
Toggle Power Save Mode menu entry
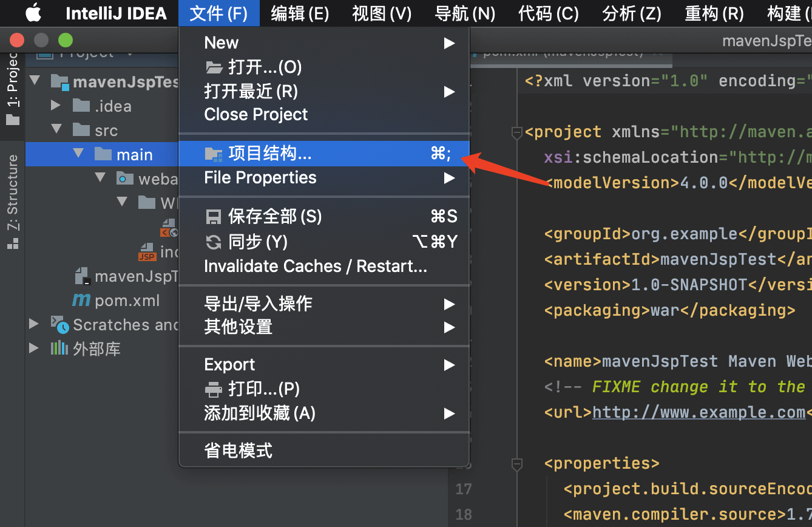[239, 450]
